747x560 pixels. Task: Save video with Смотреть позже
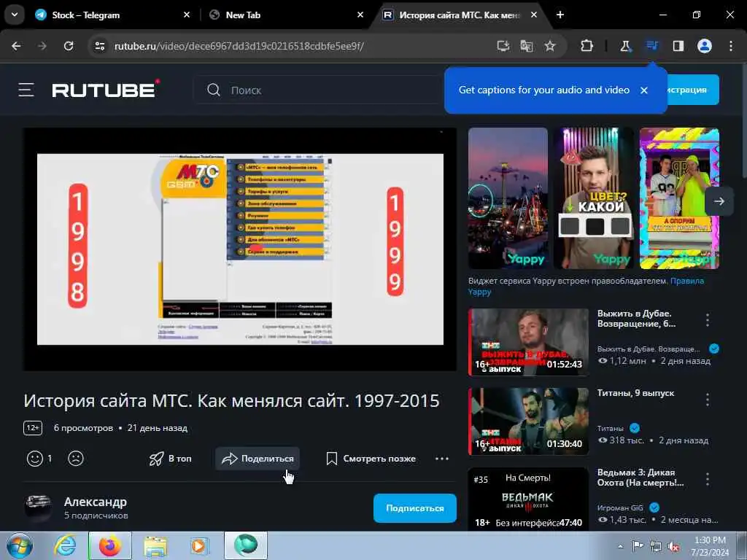pos(371,459)
